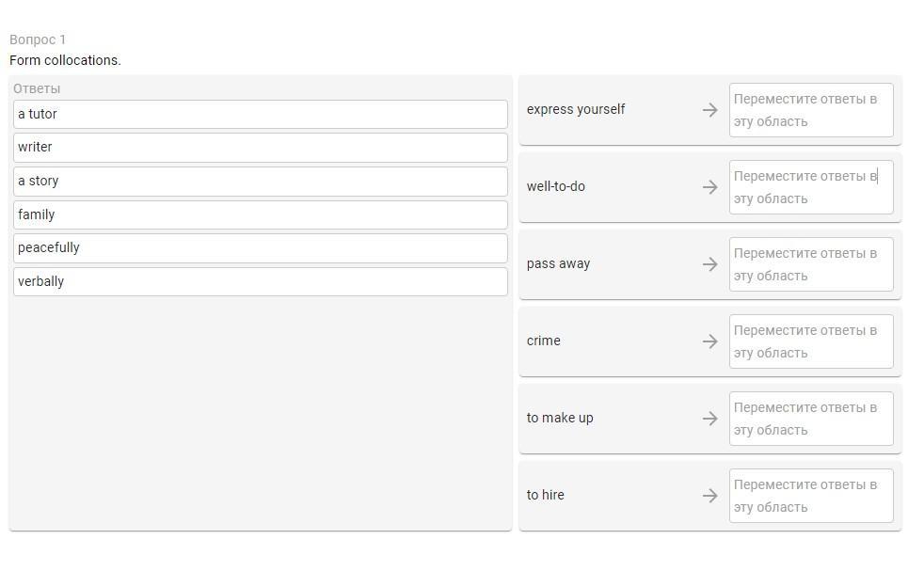Click the drop area for 'express yourself'
This screenshot has width=924, height=571.
coord(810,110)
